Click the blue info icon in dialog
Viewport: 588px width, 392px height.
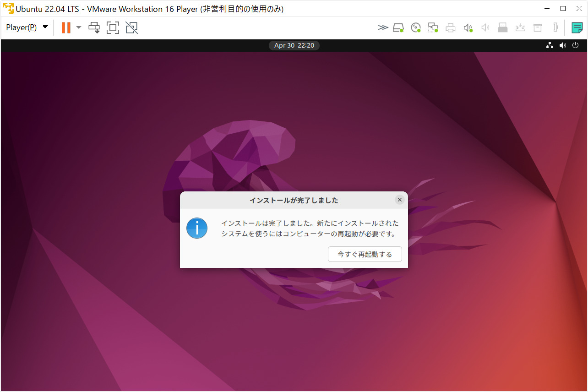197,228
